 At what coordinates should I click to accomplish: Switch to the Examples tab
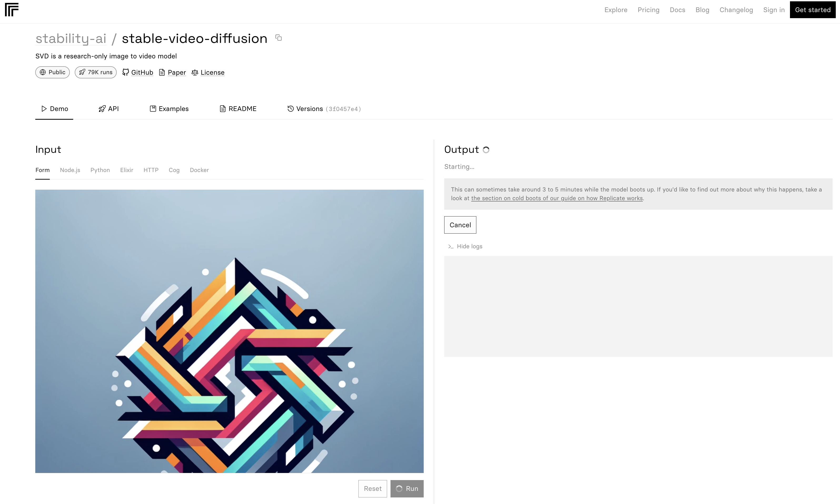click(169, 108)
